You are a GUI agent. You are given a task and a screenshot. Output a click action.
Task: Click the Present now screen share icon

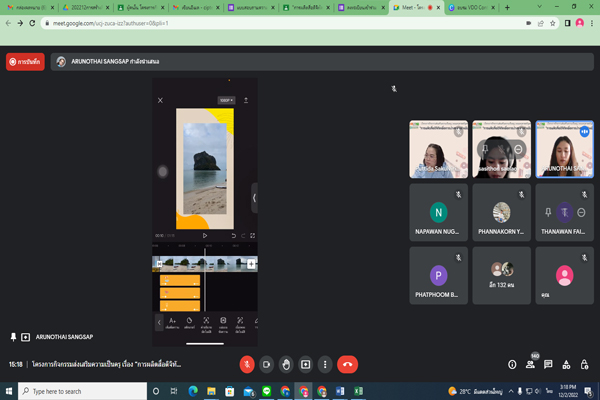tap(305, 364)
